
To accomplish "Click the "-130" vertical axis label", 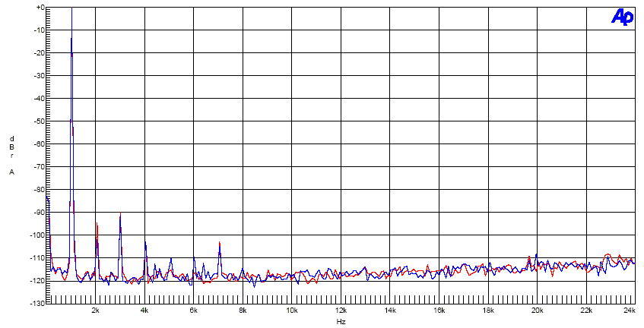I will tap(39, 304).
